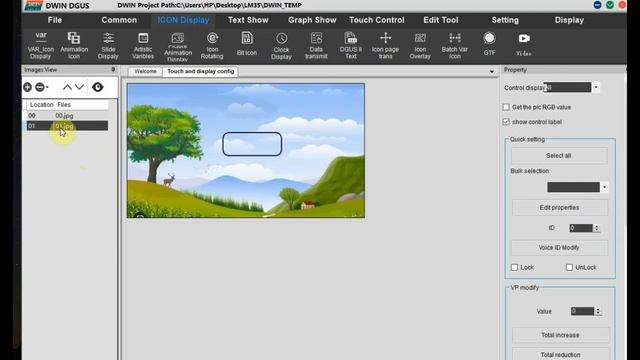Click the Total increase button
This screenshot has width=640, height=360.
pos(560,335)
